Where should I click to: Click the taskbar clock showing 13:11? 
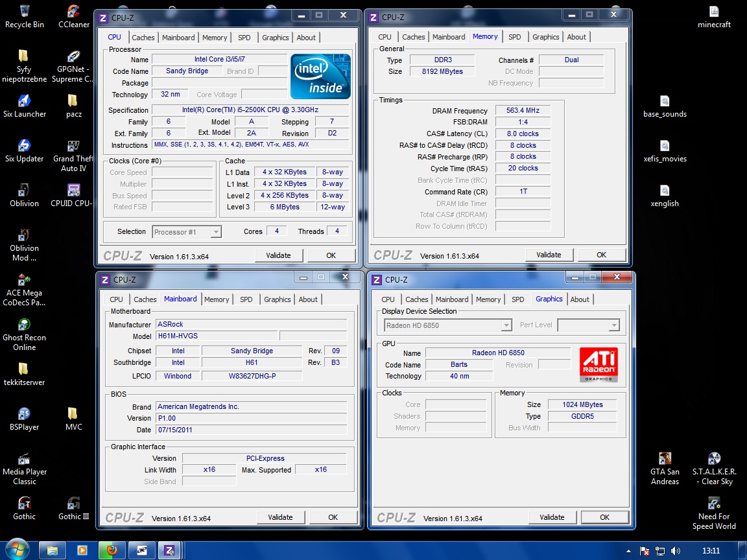pyautogui.click(x=711, y=551)
